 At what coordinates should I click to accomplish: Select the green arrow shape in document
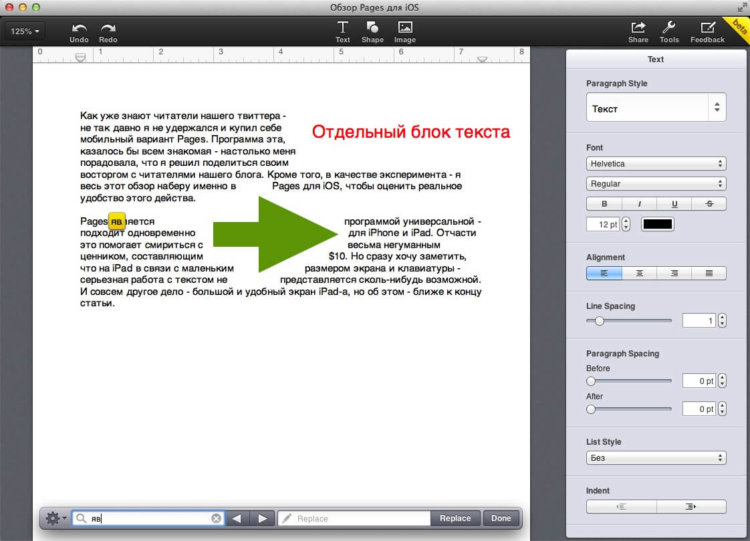click(x=275, y=234)
